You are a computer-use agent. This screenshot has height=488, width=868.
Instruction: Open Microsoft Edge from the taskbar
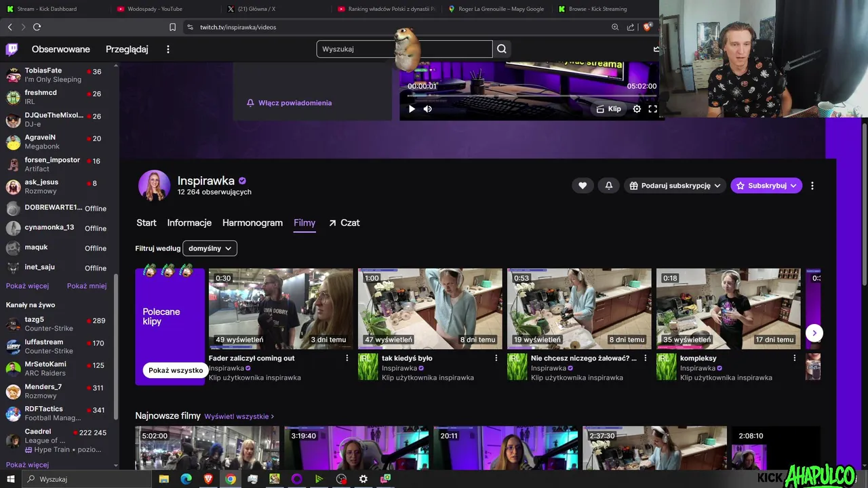(186, 479)
